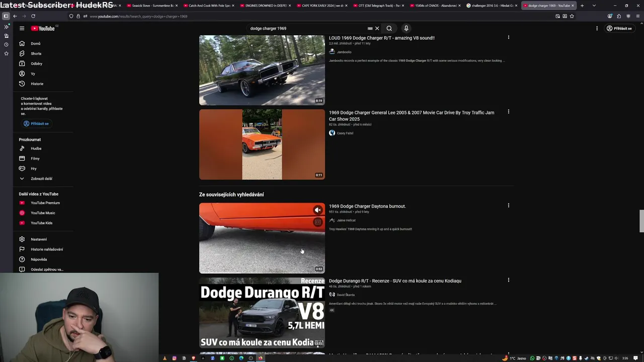Click the browser address bar URL

click(x=138, y=16)
